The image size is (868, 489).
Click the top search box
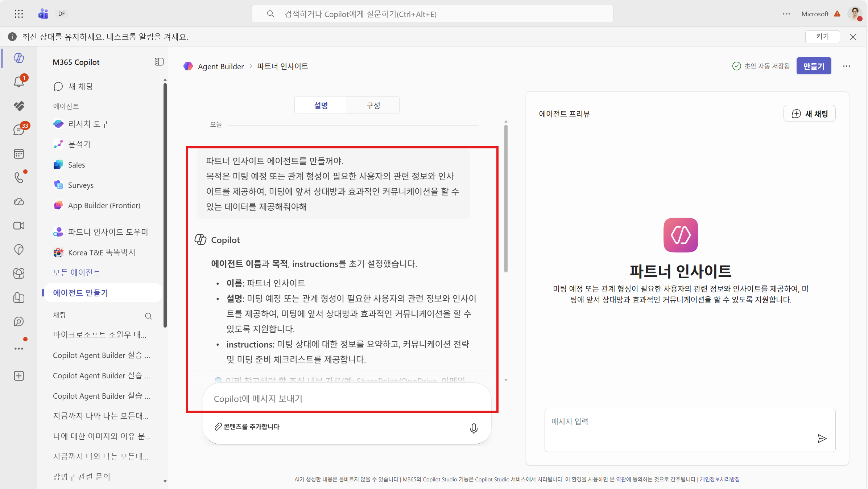pos(432,14)
